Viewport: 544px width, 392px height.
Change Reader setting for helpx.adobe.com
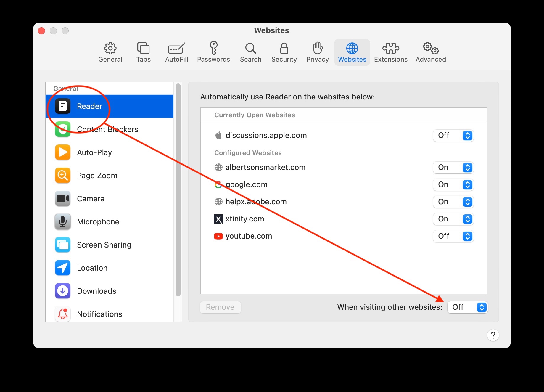[x=453, y=202]
